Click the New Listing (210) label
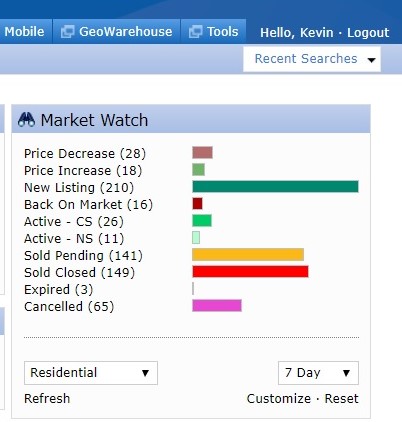 pyautogui.click(x=79, y=187)
